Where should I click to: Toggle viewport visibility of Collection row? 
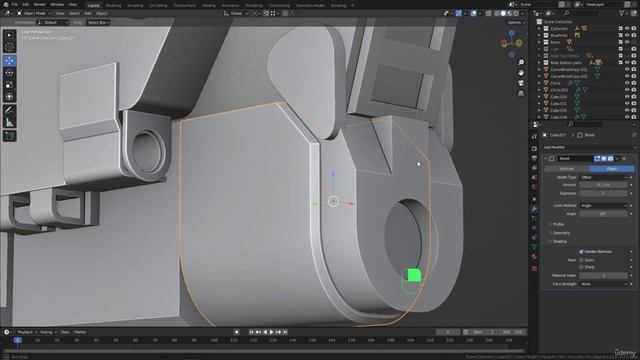pos(627,29)
